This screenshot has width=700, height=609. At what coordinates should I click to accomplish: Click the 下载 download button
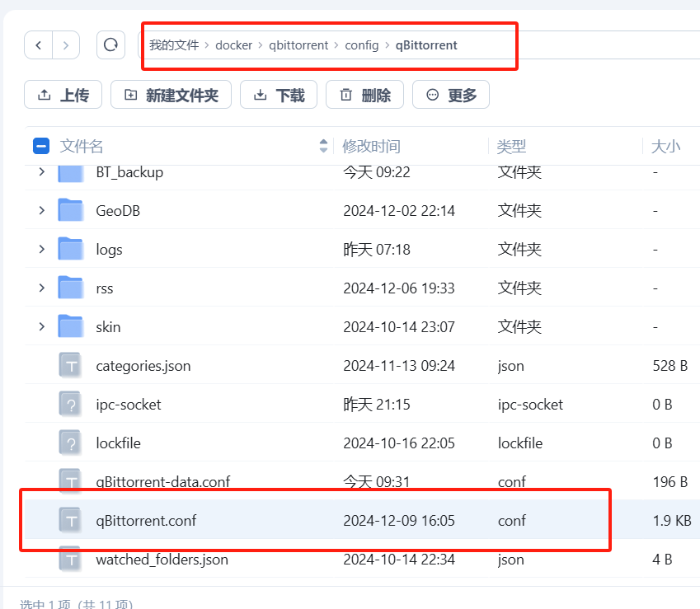coord(279,95)
